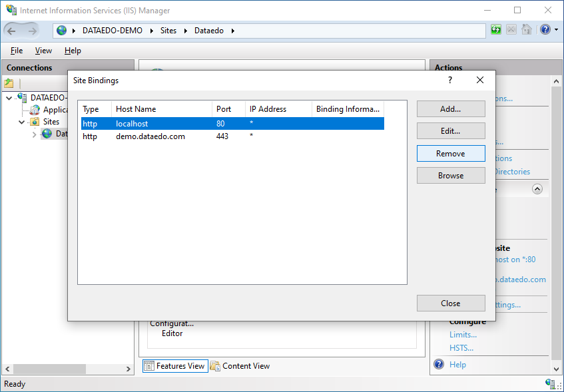
Task: Click the refresh page icon in toolbar
Action: (x=496, y=30)
